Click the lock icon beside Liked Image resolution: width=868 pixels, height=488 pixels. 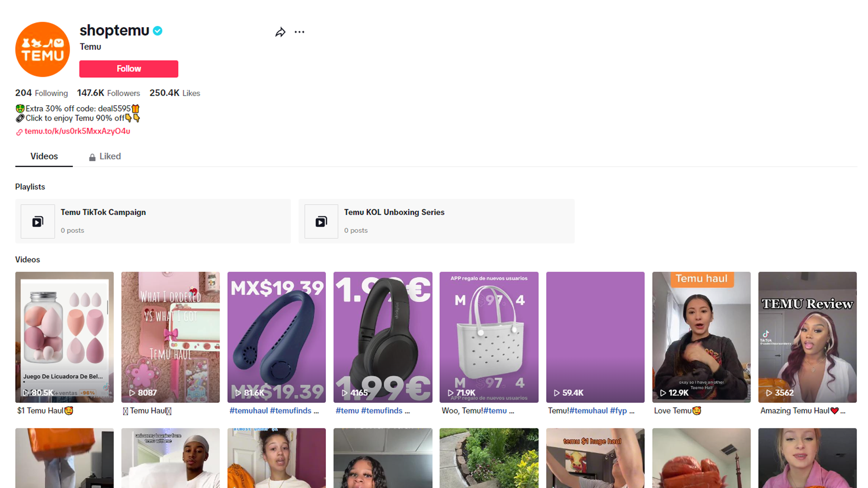coord(92,157)
